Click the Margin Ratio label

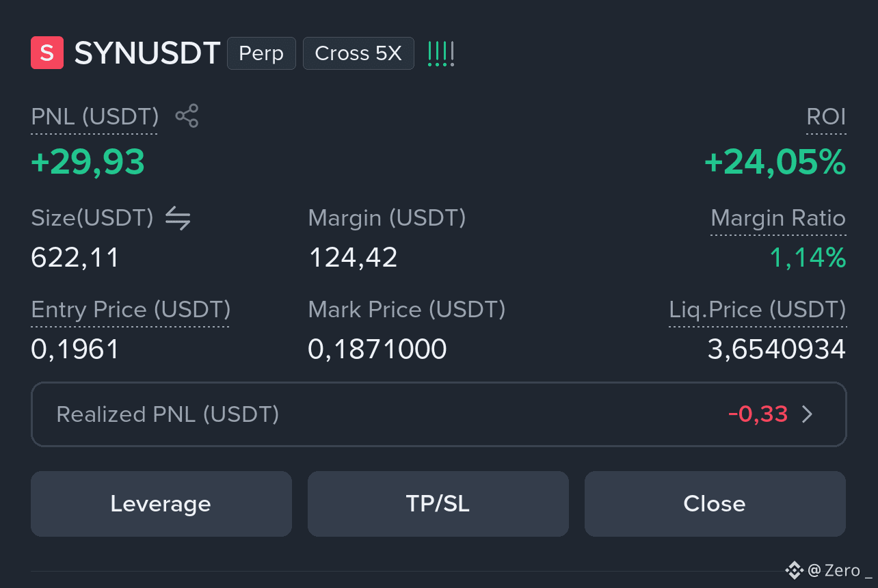778,218
